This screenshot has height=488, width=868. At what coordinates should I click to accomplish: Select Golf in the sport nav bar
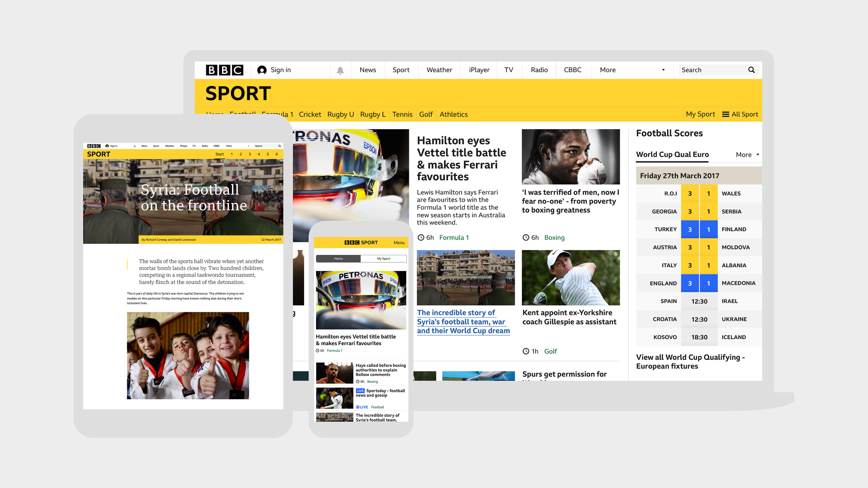pyautogui.click(x=426, y=114)
